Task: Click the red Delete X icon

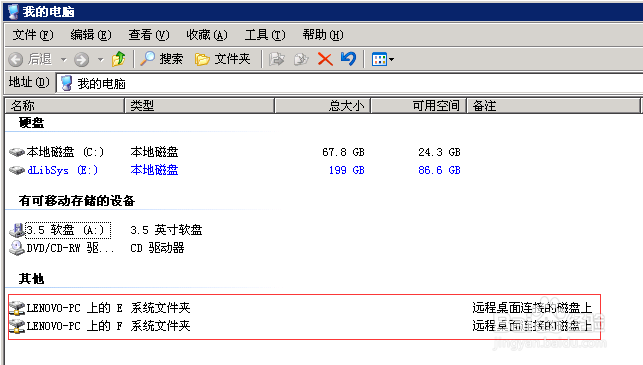Action: coord(325,59)
